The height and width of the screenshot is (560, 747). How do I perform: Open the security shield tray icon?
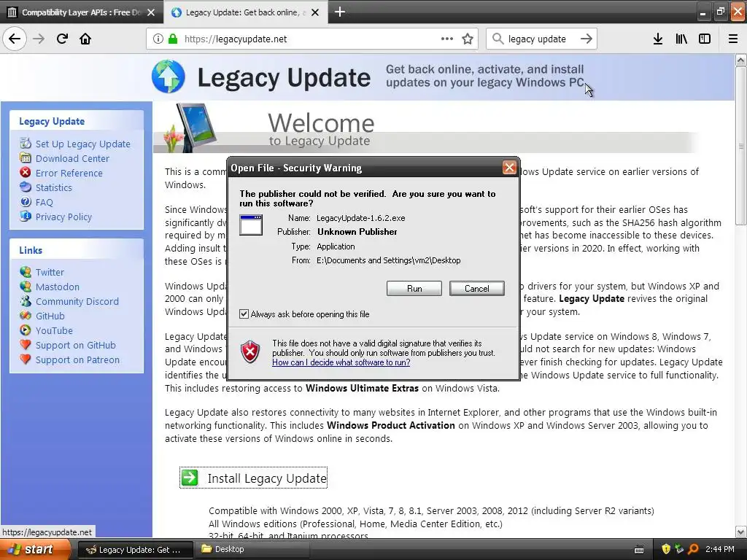666,549
